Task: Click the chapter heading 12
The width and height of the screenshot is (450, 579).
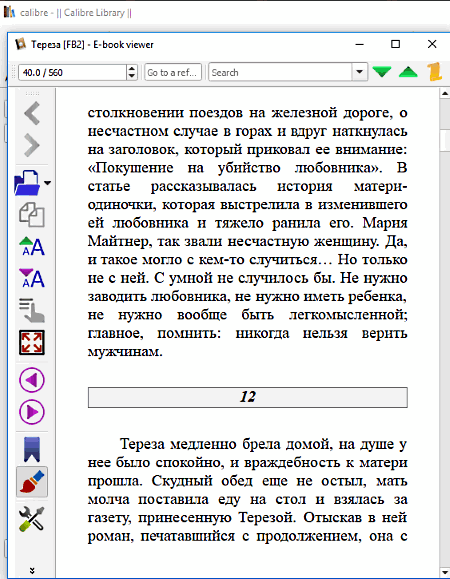Action: [248, 397]
